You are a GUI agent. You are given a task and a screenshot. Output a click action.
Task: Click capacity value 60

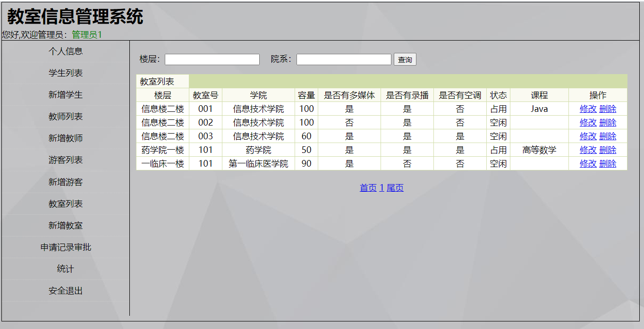coord(306,136)
